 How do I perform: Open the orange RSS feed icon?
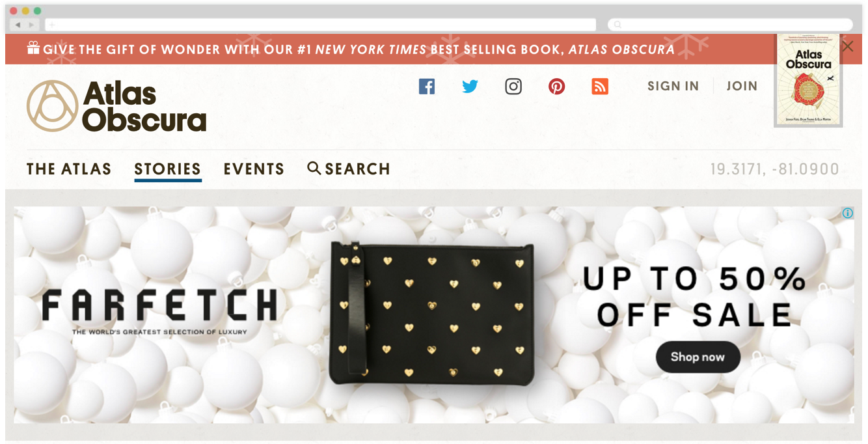click(600, 86)
